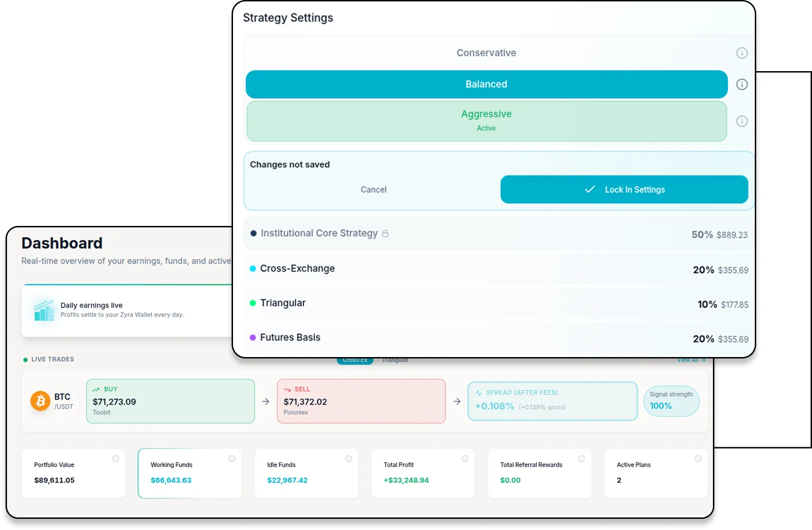This screenshot has width=812, height=530.
Task: Click the Bitcoin BTC coin icon
Action: [x=40, y=401]
